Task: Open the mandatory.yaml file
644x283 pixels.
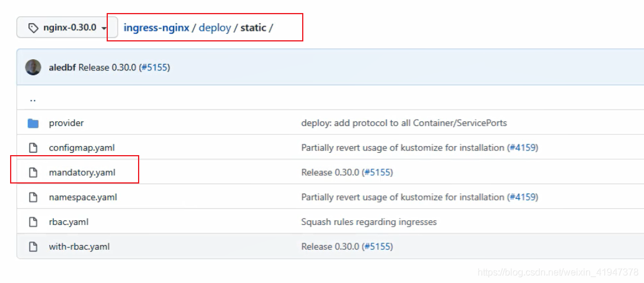Action: click(x=82, y=173)
